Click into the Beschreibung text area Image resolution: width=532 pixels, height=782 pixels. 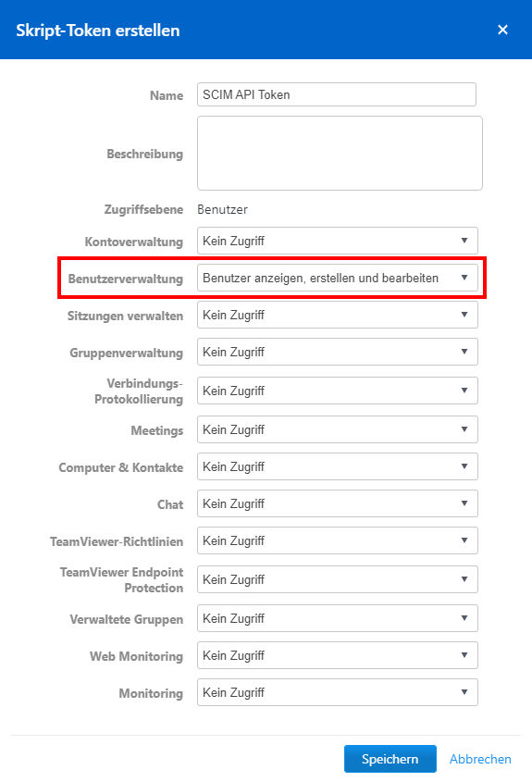point(340,153)
